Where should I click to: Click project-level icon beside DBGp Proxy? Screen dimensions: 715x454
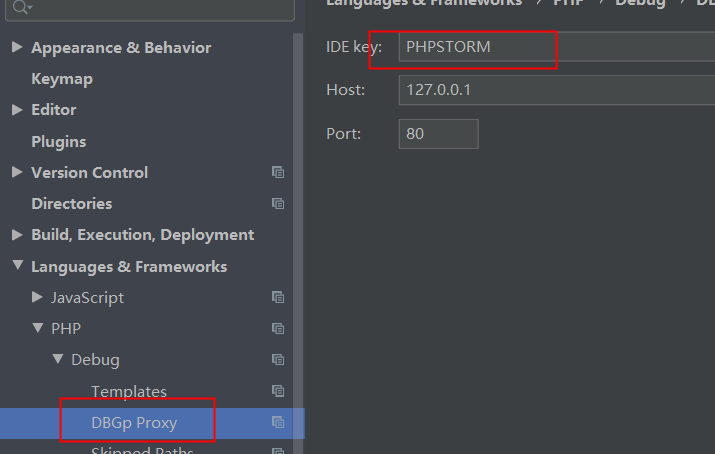[278, 423]
